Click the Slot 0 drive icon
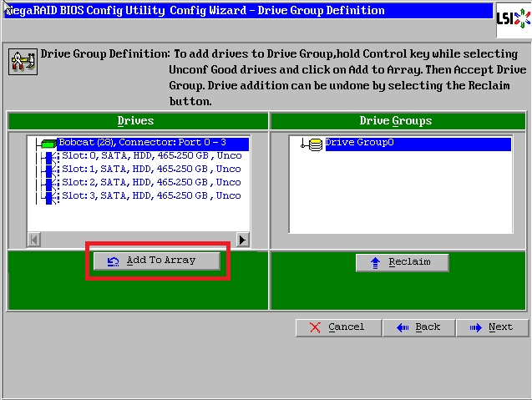This screenshot has width=532, height=400. [48, 156]
